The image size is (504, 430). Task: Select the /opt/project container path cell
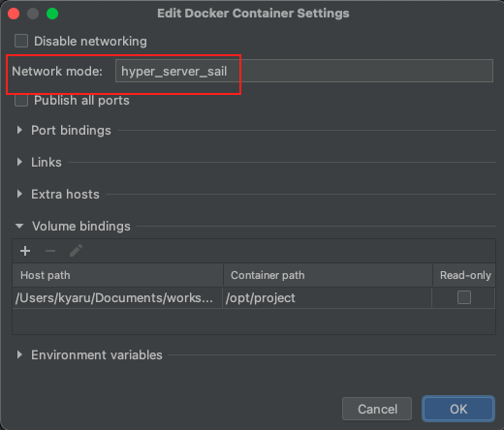coord(327,297)
